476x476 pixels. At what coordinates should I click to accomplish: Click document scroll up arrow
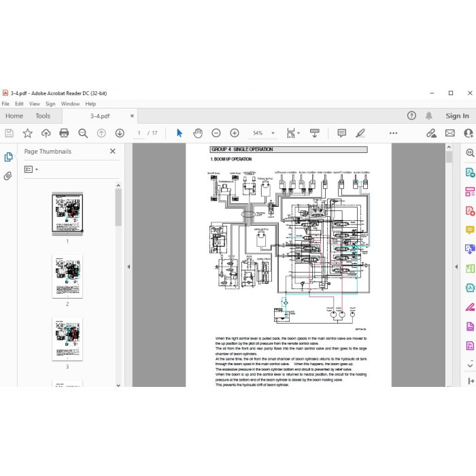click(x=449, y=148)
